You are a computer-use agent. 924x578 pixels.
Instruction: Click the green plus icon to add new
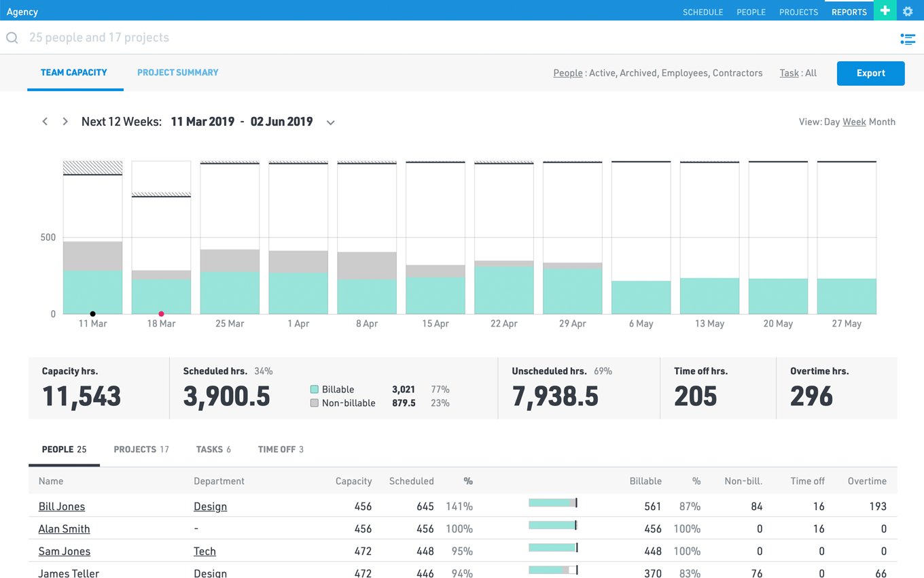(885, 11)
